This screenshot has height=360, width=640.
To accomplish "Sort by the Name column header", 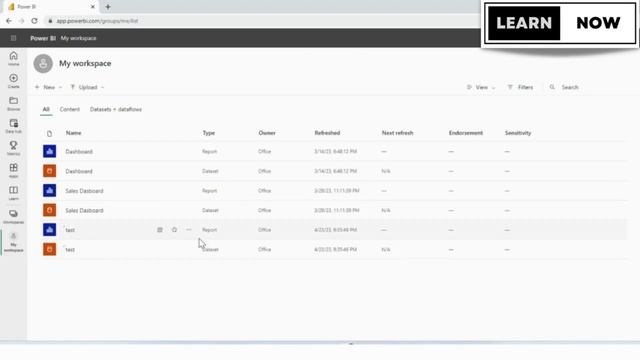I will pyautogui.click(x=73, y=133).
